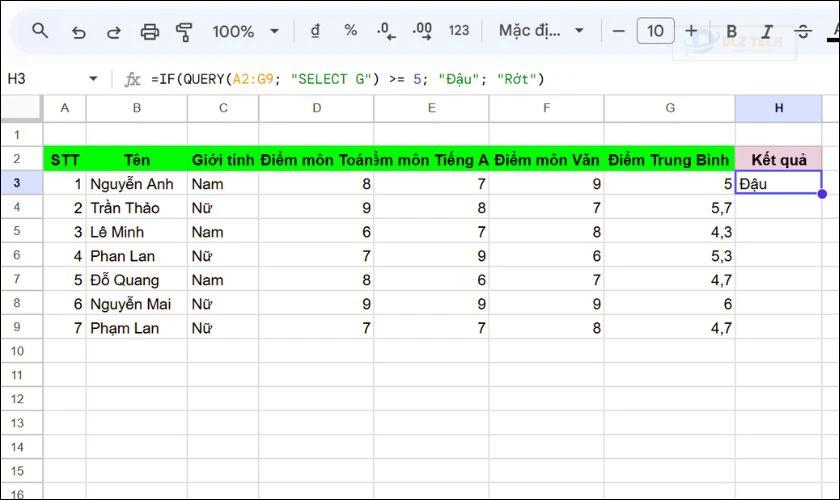
Task: Decrease font size with minus button
Action: coord(618,31)
